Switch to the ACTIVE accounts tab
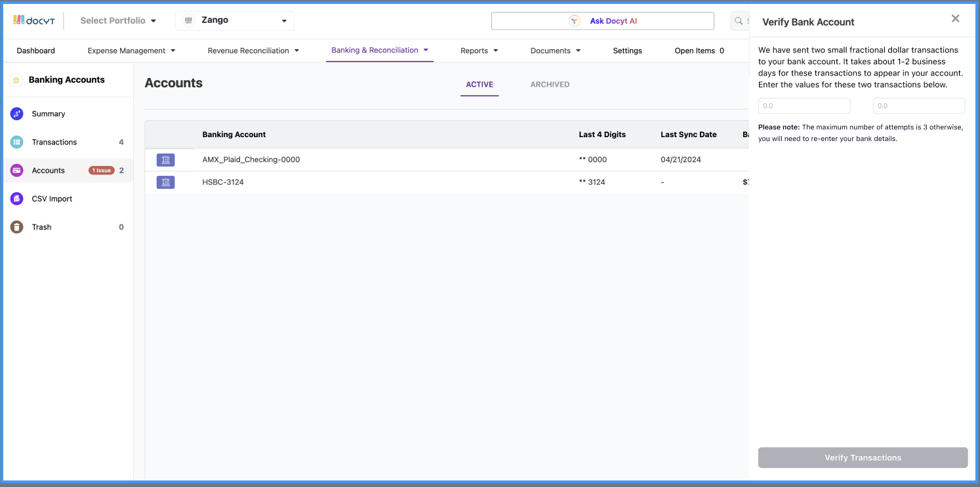Viewport: 980px width, 487px height. pos(480,84)
